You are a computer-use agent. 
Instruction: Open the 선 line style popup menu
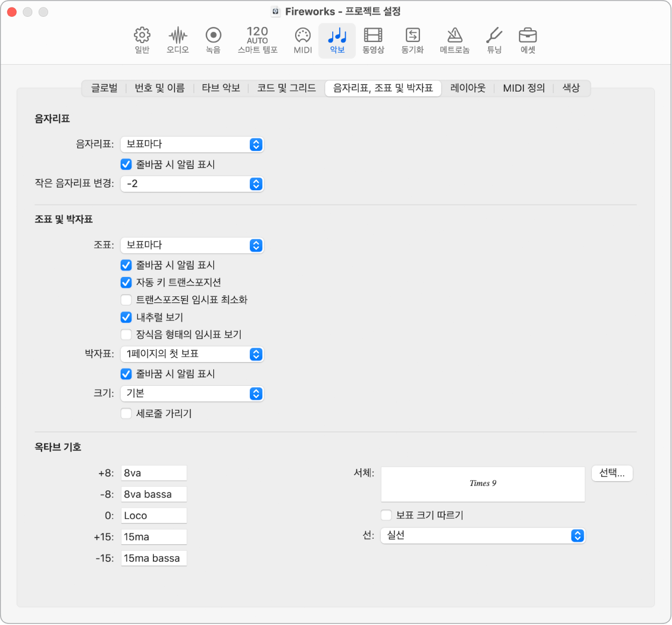coord(482,536)
